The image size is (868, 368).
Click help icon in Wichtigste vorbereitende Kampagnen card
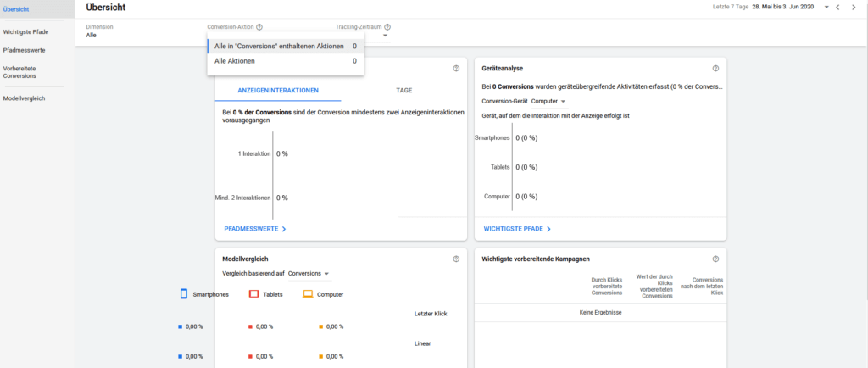715,259
